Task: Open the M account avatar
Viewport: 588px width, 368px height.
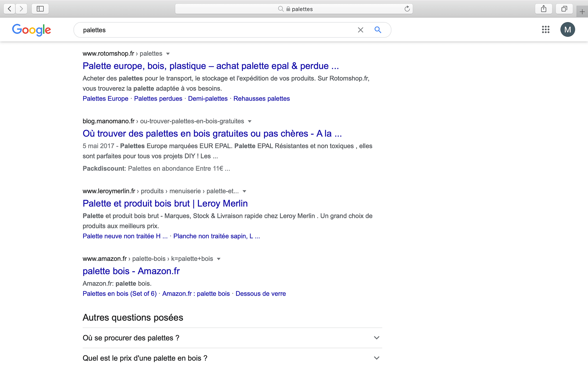Action: click(x=568, y=29)
